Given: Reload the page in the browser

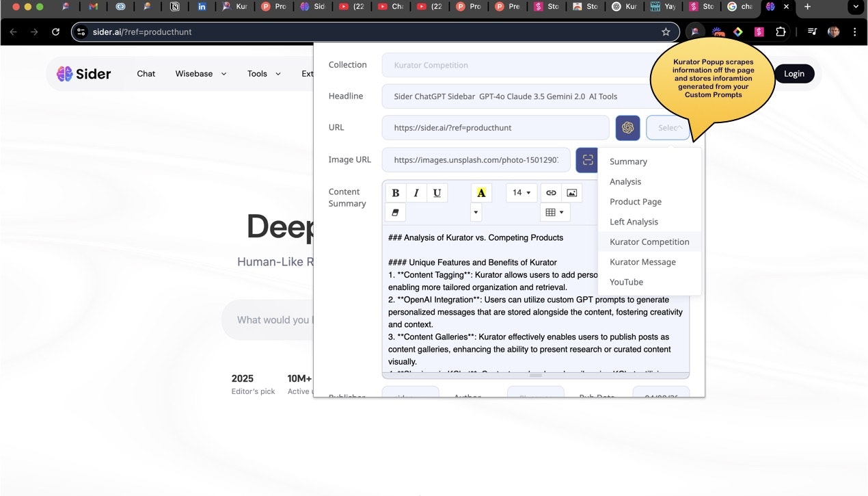Looking at the screenshot, I should coord(56,32).
